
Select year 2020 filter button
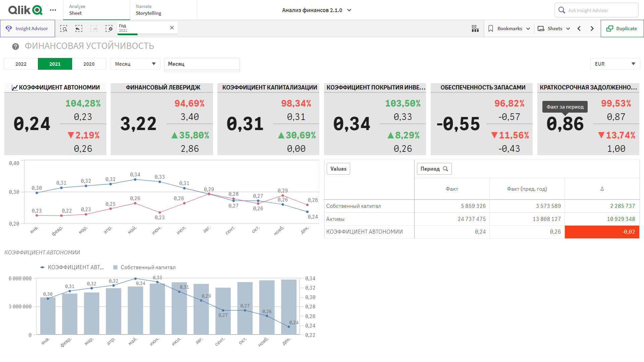pos(89,64)
